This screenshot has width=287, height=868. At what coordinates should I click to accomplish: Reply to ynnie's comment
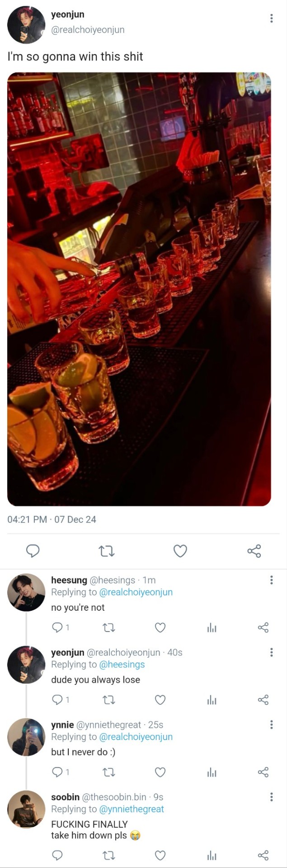(57, 772)
